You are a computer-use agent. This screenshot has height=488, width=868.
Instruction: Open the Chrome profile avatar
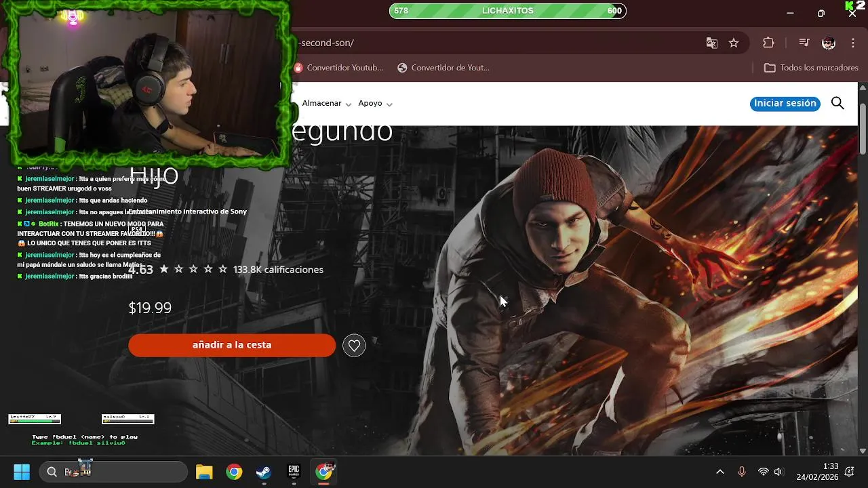829,43
